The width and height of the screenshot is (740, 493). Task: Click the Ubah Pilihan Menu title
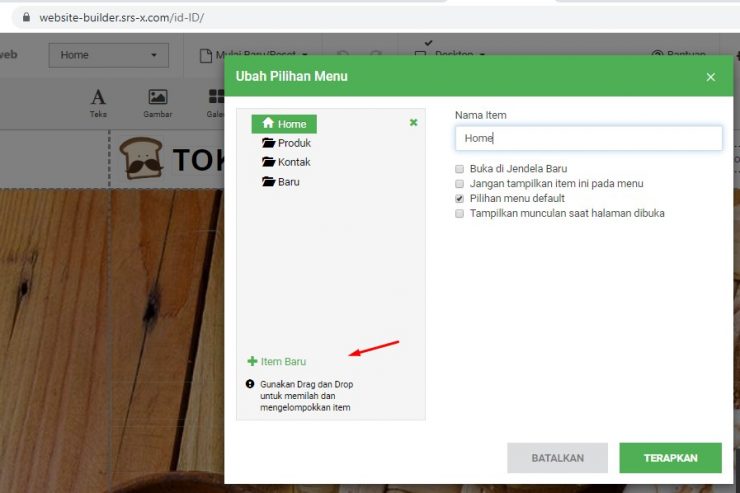tap(292, 76)
